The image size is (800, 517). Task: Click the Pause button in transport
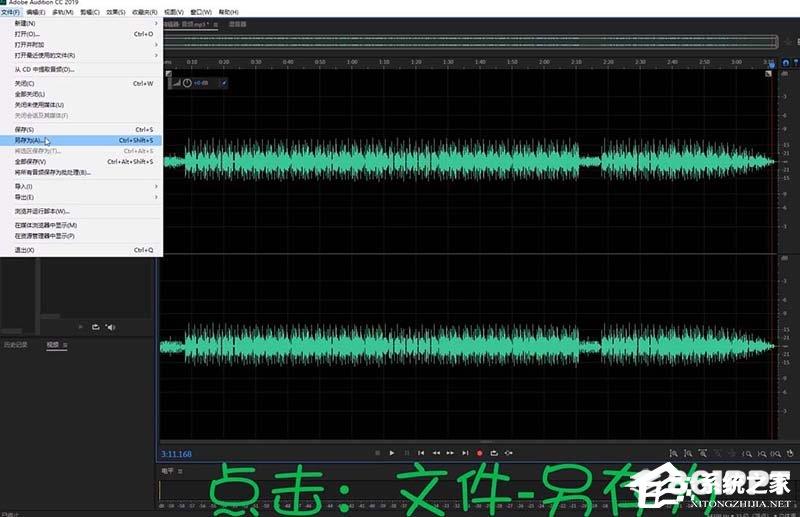point(407,453)
